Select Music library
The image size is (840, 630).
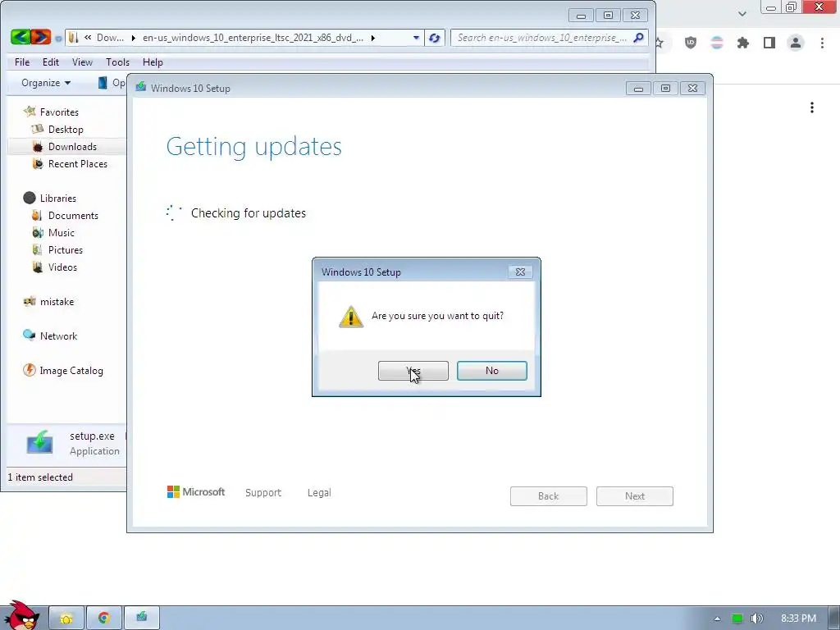tap(61, 232)
